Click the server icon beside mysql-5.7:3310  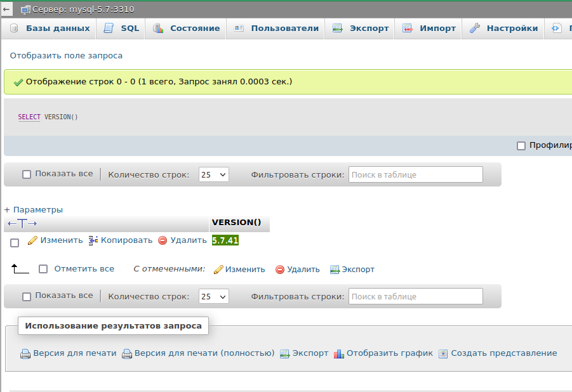(x=25, y=10)
